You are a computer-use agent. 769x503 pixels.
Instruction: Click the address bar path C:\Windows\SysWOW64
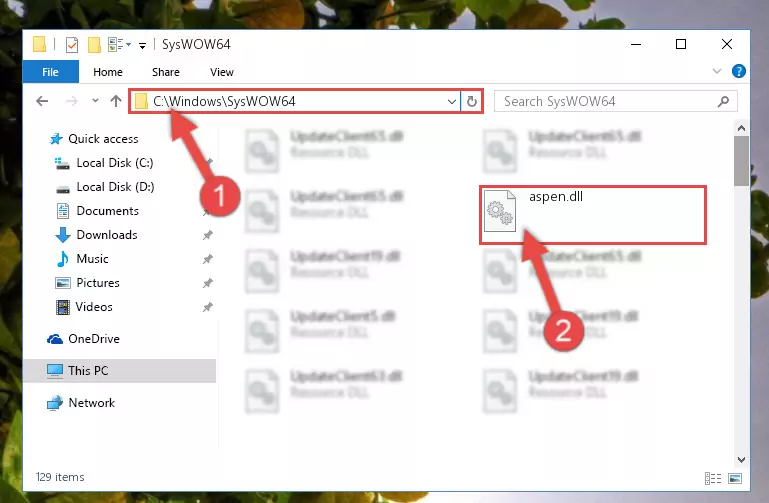[224, 101]
